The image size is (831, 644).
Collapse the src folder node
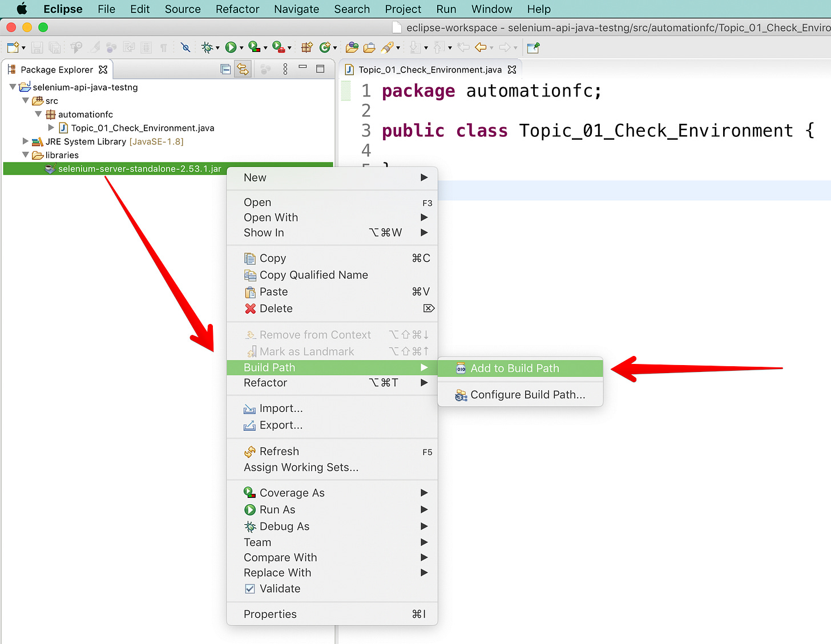[x=26, y=101]
